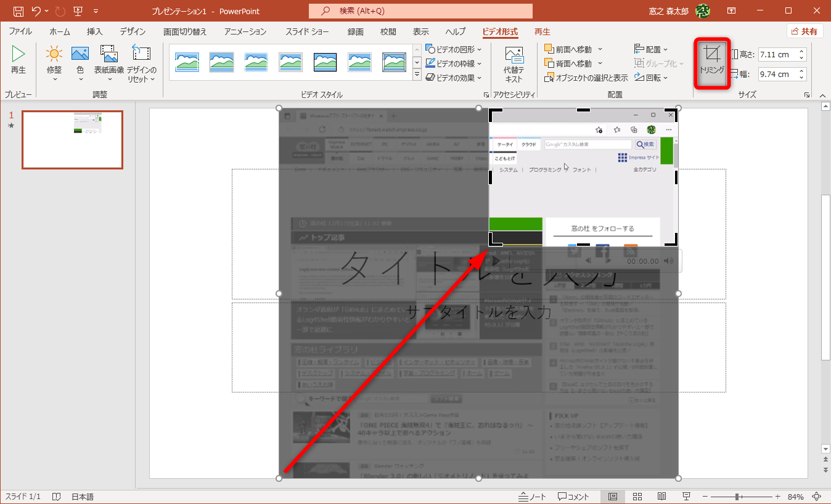Open the ビデオの図形 dropdown

click(x=454, y=49)
